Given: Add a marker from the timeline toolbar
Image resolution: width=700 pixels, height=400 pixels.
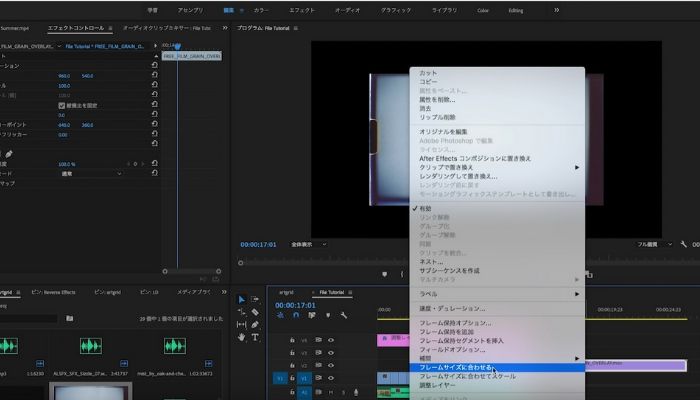Looking at the screenshot, I should [328, 315].
